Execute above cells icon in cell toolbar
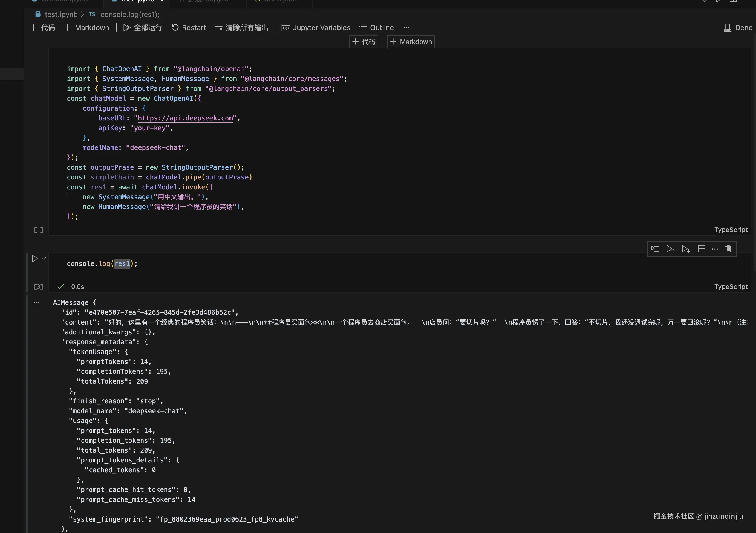This screenshot has width=756, height=533. (670, 249)
